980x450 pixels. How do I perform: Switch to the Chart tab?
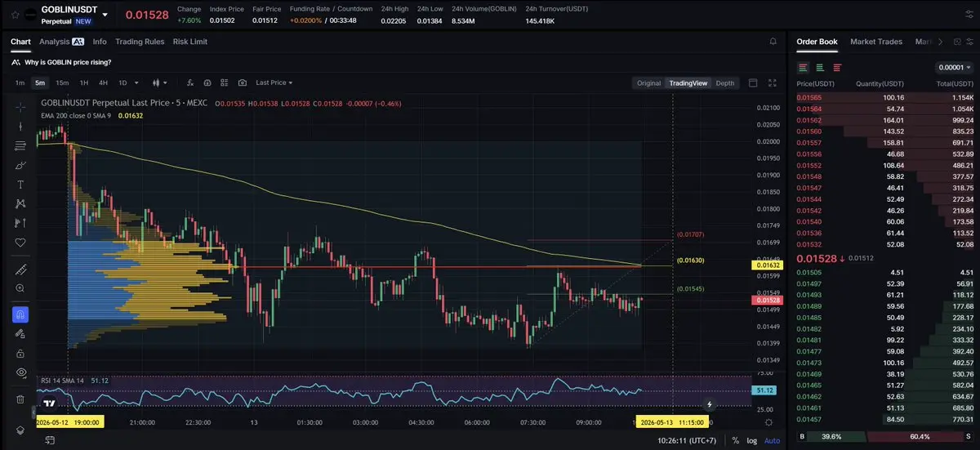(x=20, y=42)
